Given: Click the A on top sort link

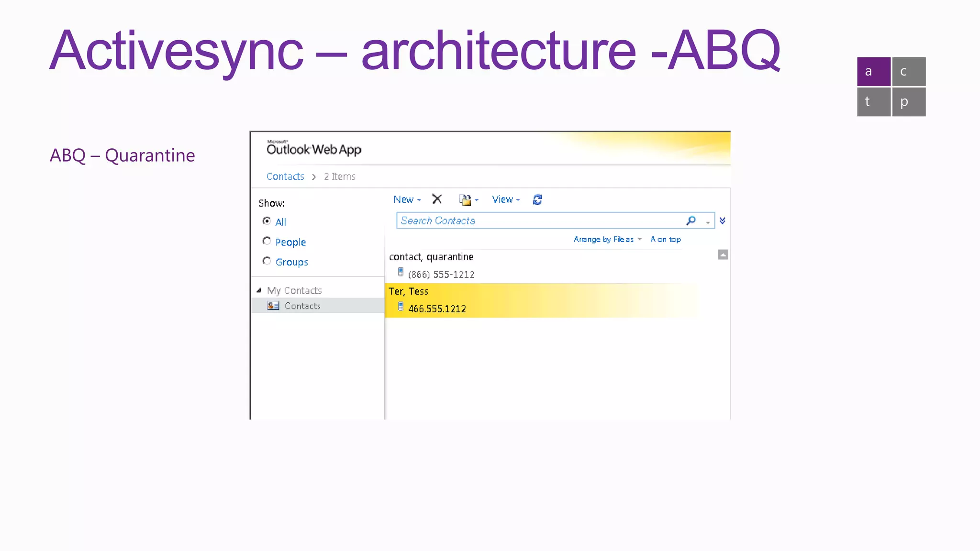Looking at the screenshot, I should click(665, 239).
